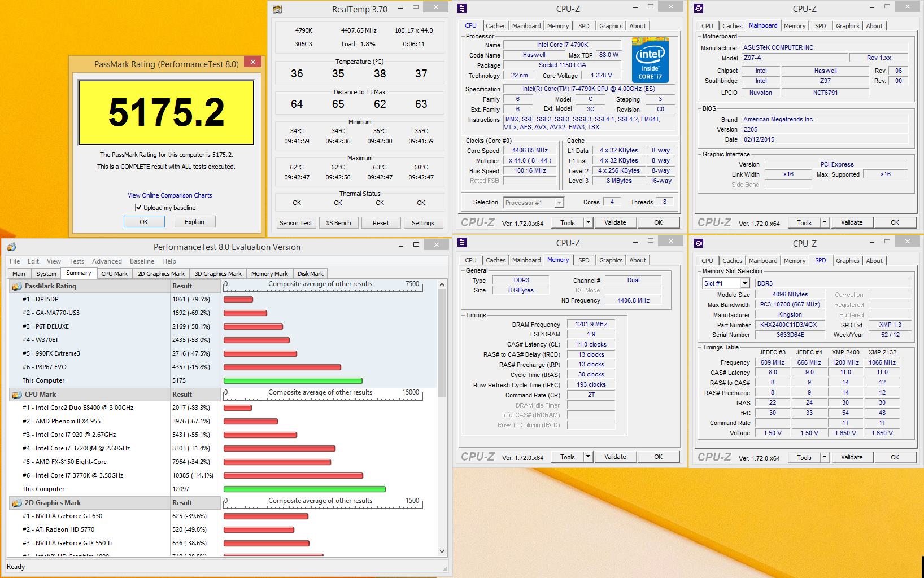
Task: Click the results list vertical scrollbar thumb
Action: [x=442, y=344]
